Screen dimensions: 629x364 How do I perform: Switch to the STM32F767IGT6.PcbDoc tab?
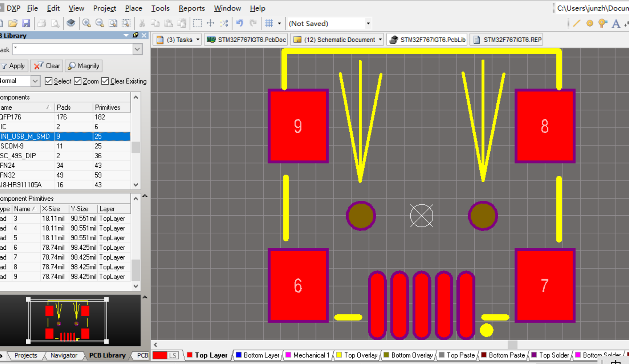[x=246, y=39]
